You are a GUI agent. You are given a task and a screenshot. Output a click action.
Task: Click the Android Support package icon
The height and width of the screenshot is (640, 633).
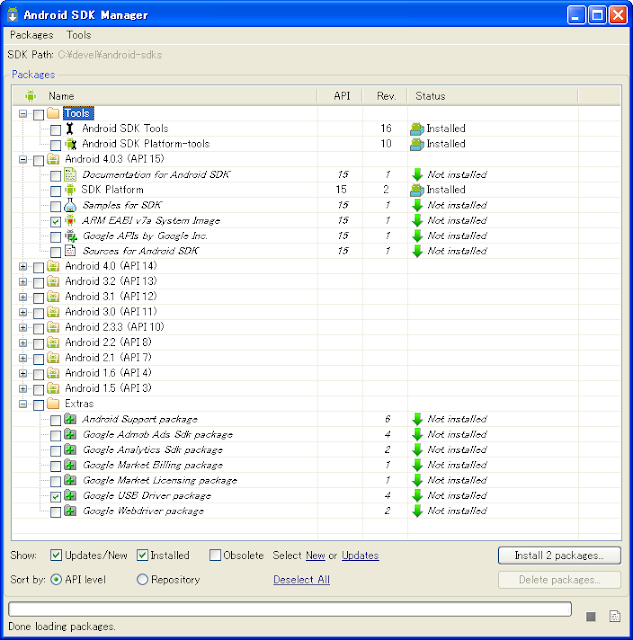pos(70,419)
